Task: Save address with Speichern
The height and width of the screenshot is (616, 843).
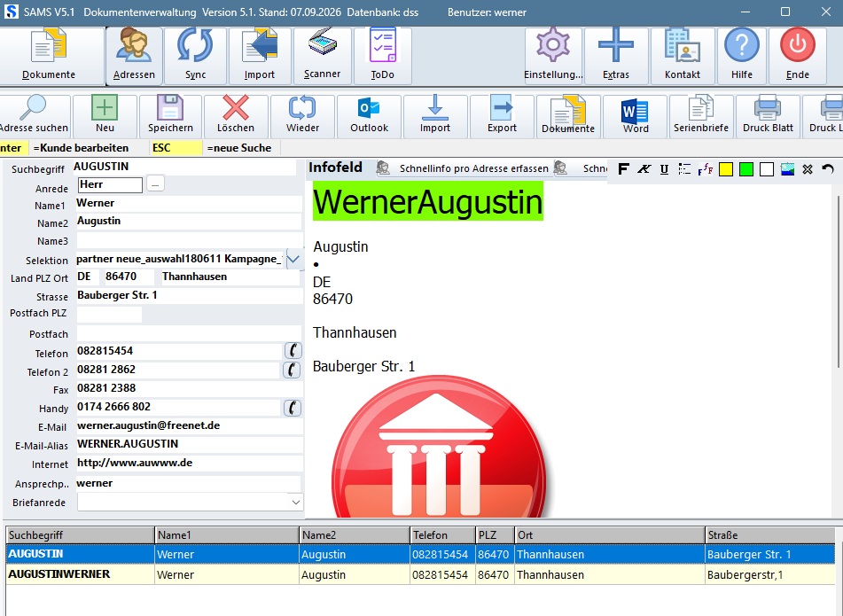Action: click(x=170, y=115)
